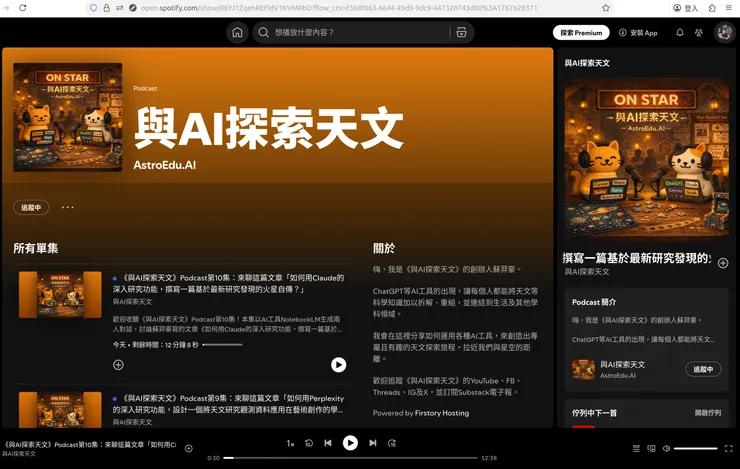This screenshot has height=469, width=740.
Task: Click episode 9 thumbnail image
Action: tap(60, 410)
